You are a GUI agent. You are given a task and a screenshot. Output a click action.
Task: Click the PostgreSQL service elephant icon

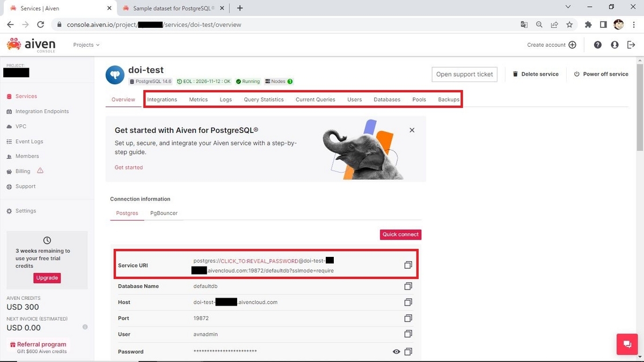pos(115,75)
